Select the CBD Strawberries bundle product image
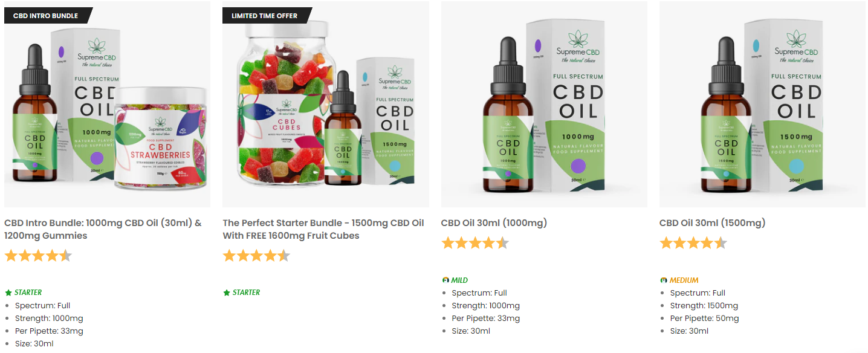868x353 pixels. coord(108,105)
